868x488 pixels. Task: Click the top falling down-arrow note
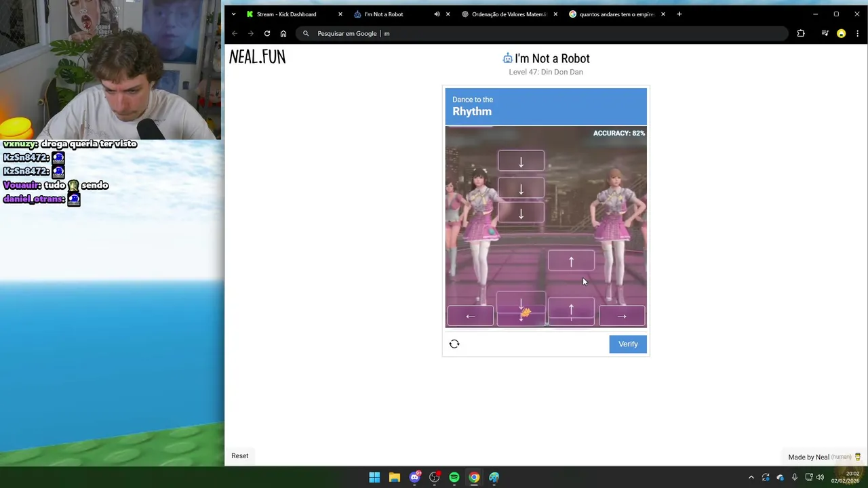point(521,161)
